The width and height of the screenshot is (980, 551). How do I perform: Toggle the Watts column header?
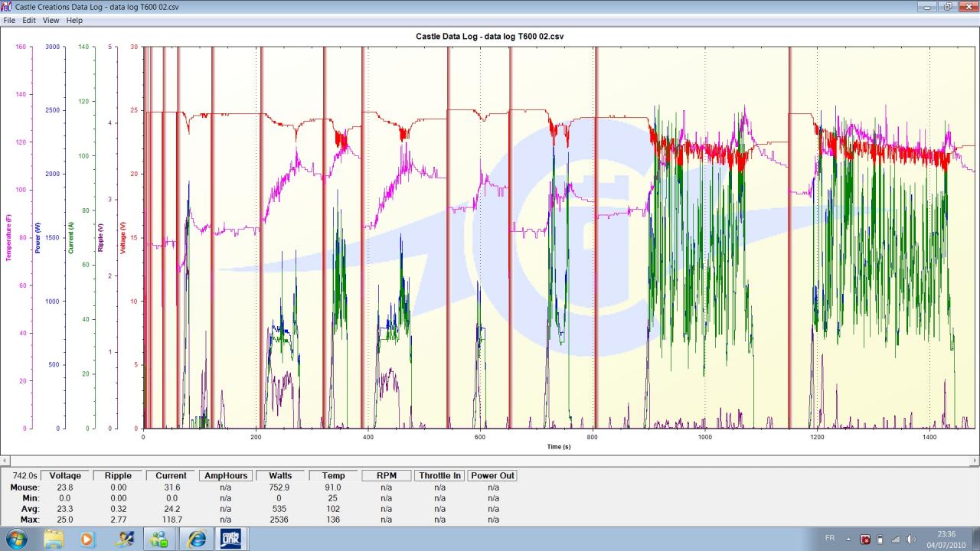tap(279, 475)
